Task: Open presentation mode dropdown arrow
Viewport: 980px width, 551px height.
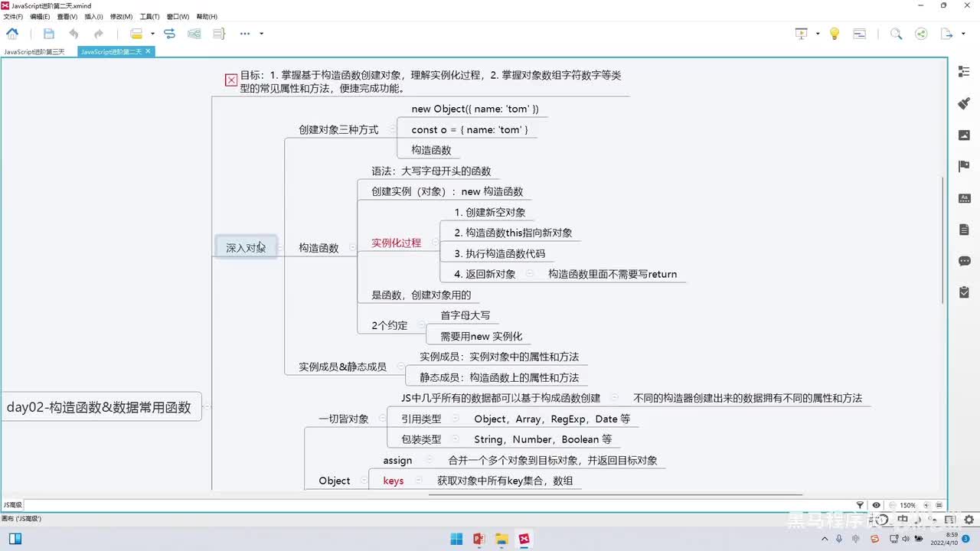Action: 818,34
